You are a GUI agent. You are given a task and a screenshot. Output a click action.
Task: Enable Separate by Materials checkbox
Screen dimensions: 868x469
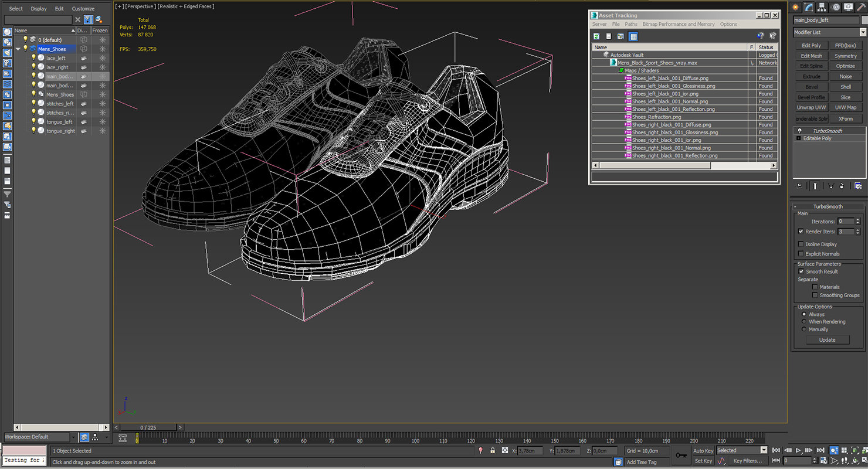(x=815, y=287)
